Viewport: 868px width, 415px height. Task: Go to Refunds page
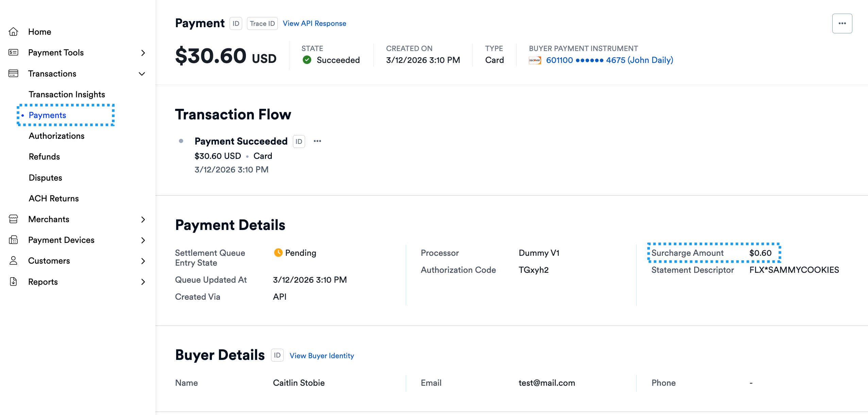coord(44,156)
